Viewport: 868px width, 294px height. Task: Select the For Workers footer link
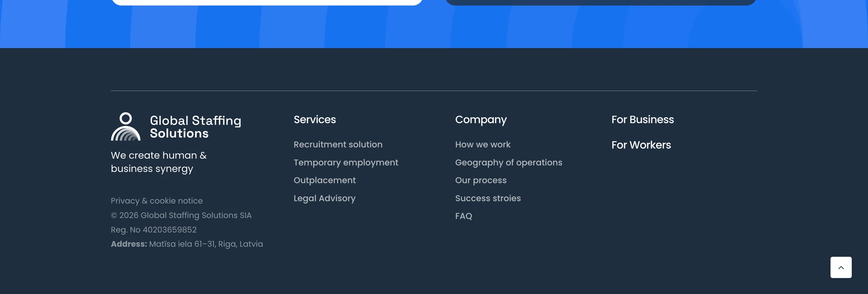641,145
